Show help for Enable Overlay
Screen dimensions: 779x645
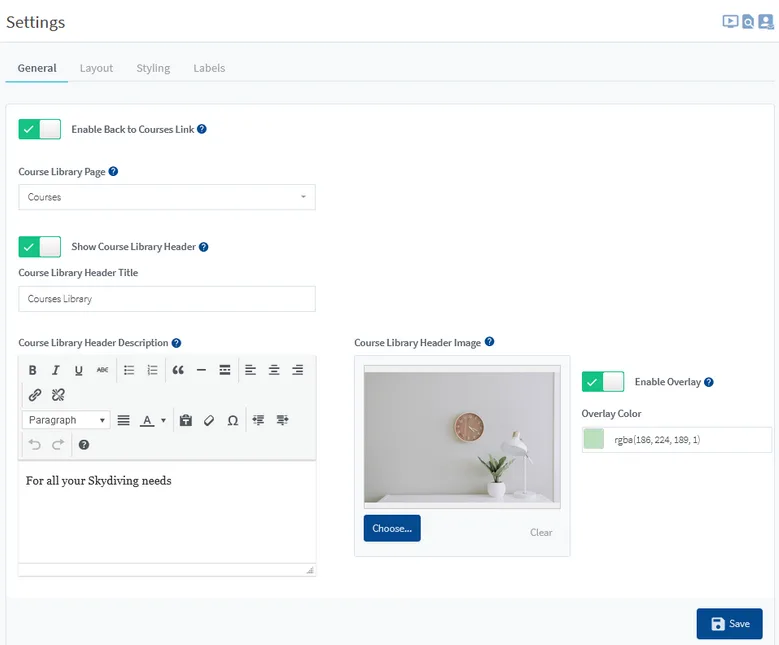click(709, 382)
